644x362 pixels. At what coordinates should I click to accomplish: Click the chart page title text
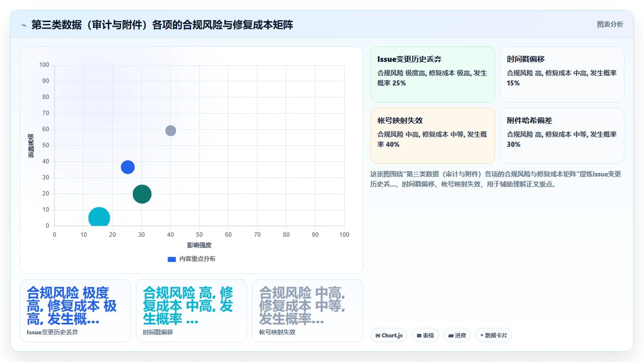point(162,25)
